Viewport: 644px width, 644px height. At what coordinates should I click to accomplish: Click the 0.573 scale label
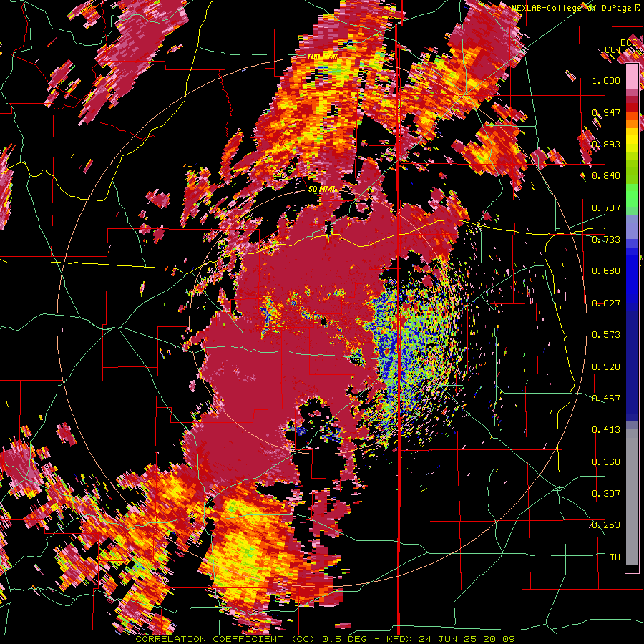tap(606, 335)
